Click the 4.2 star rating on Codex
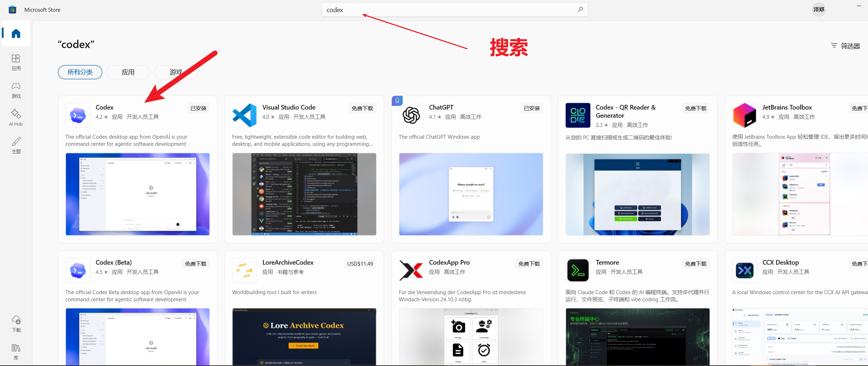Viewport: 868px width, 366px height. click(102, 117)
